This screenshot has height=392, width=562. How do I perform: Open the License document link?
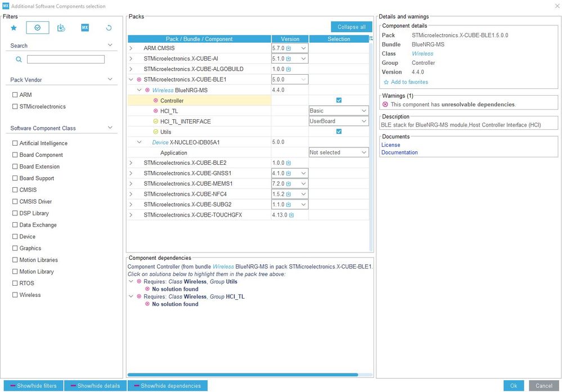[x=390, y=145]
